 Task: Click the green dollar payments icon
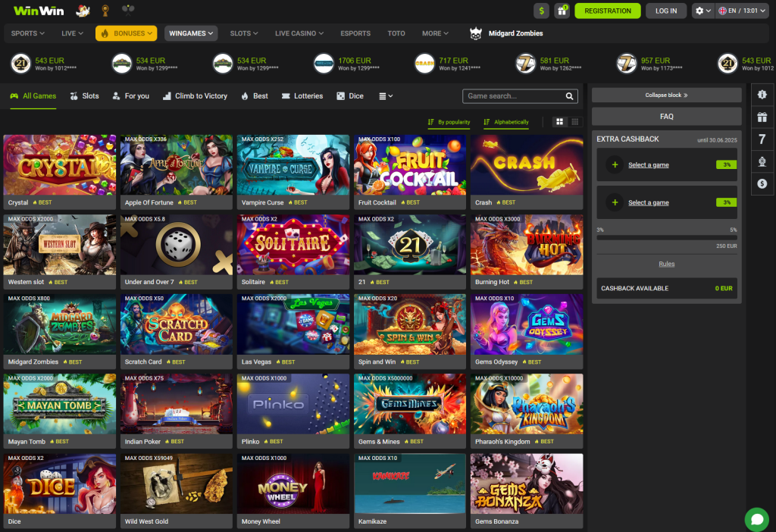point(541,11)
